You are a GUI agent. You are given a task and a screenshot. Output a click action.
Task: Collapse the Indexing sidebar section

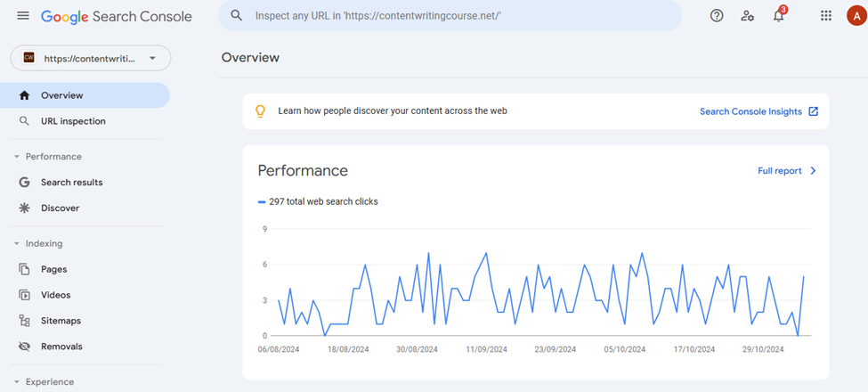[38, 243]
